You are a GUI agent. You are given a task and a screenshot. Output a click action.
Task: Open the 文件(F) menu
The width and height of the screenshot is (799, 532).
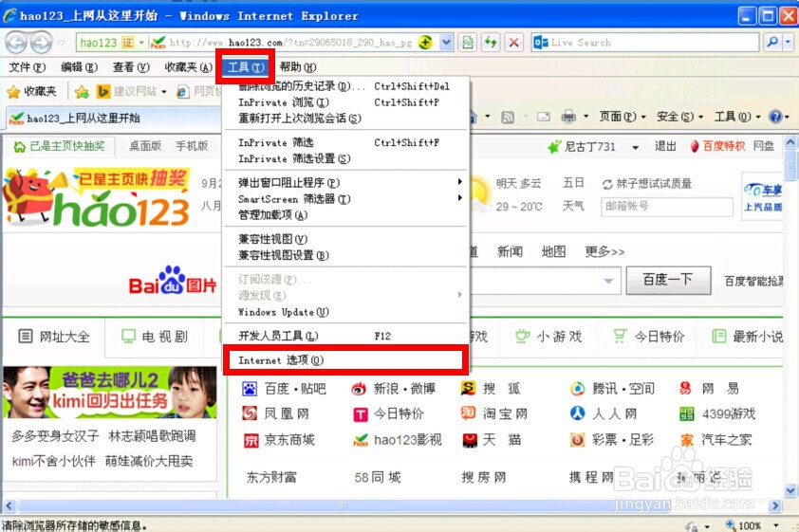click(x=28, y=66)
